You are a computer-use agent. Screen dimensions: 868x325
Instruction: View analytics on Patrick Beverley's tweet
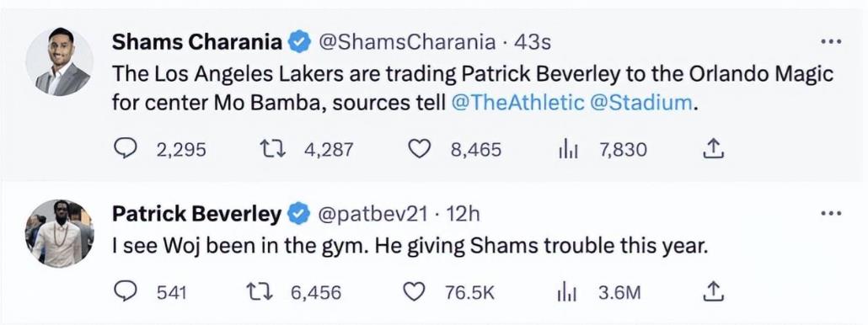pyautogui.click(x=567, y=292)
